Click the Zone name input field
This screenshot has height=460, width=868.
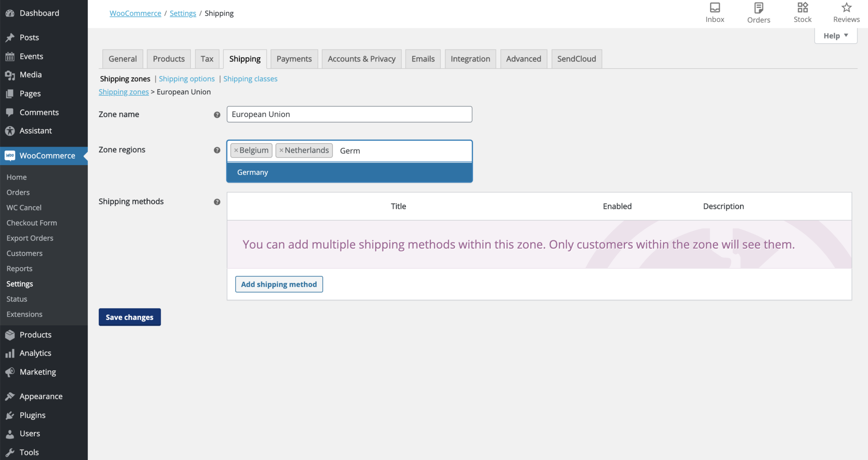point(349,114)
